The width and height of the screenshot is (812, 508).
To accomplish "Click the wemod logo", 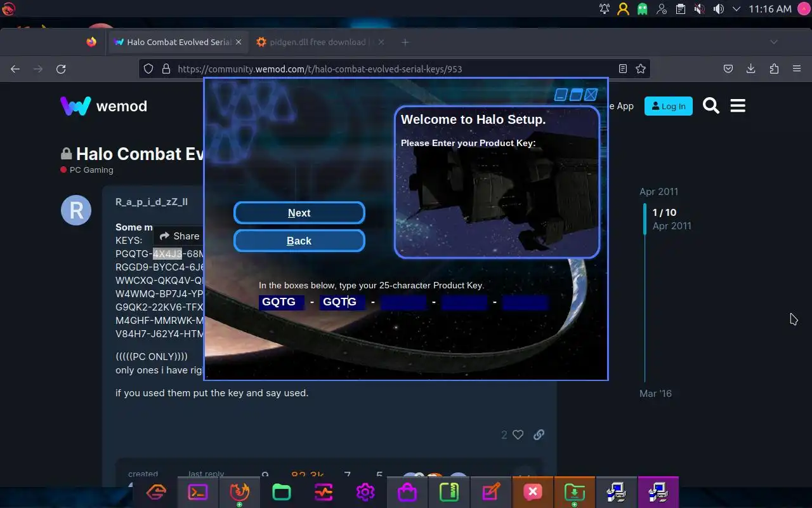I will 104,106.
